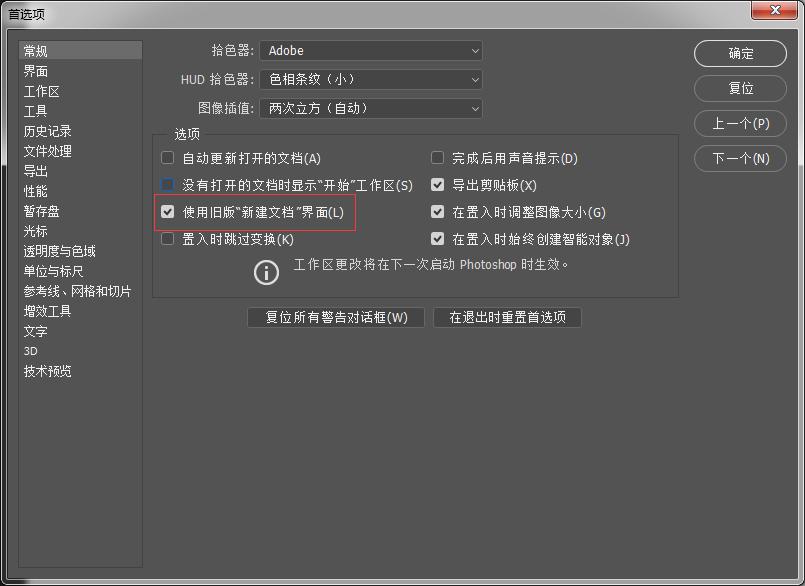
Task: Enable showing 开始 workspace when no documents open
Action: coord(167,184)
